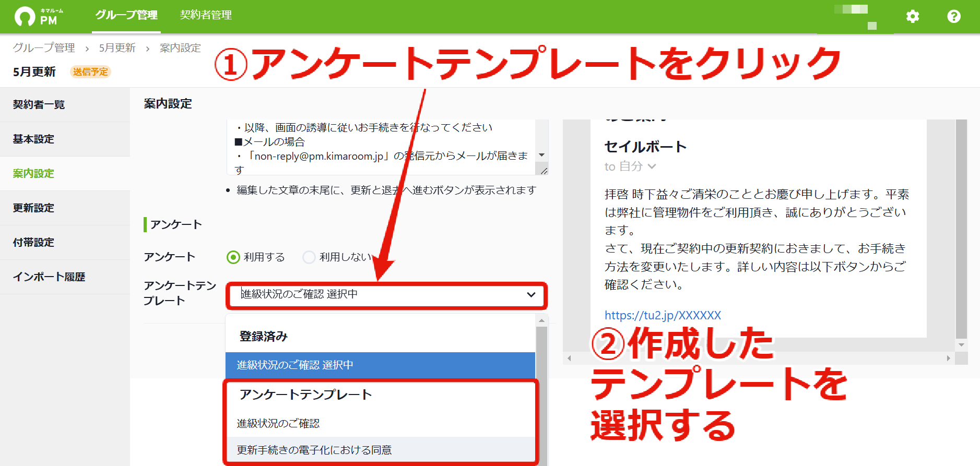Switch to the 契約者管理 tab
This screenshot has width=980, height=466.
pyautogui.click(x=206, y=15)
